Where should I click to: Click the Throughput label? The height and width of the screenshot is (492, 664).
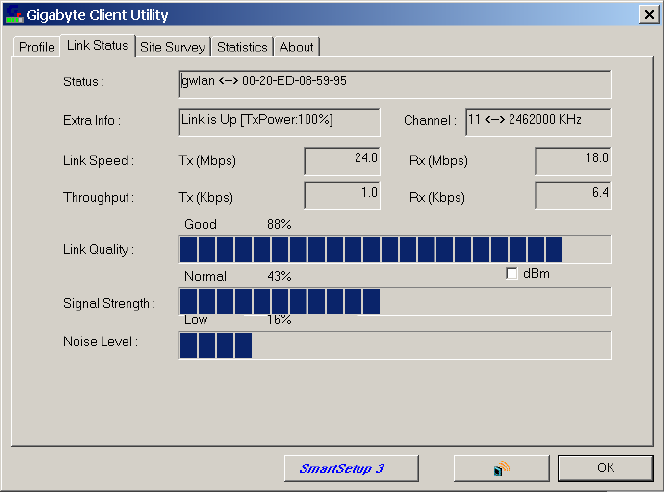(x=98, y=198)
